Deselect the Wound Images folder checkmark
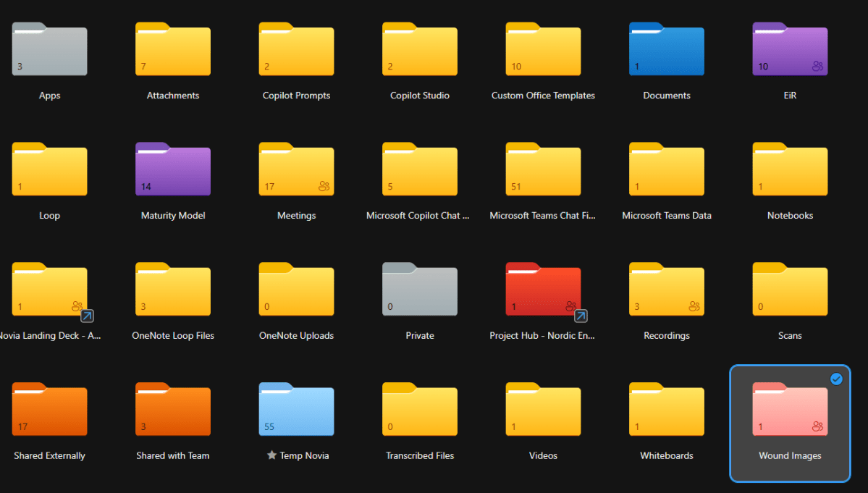Screen dimensions: 868x493 pos(836,379)
